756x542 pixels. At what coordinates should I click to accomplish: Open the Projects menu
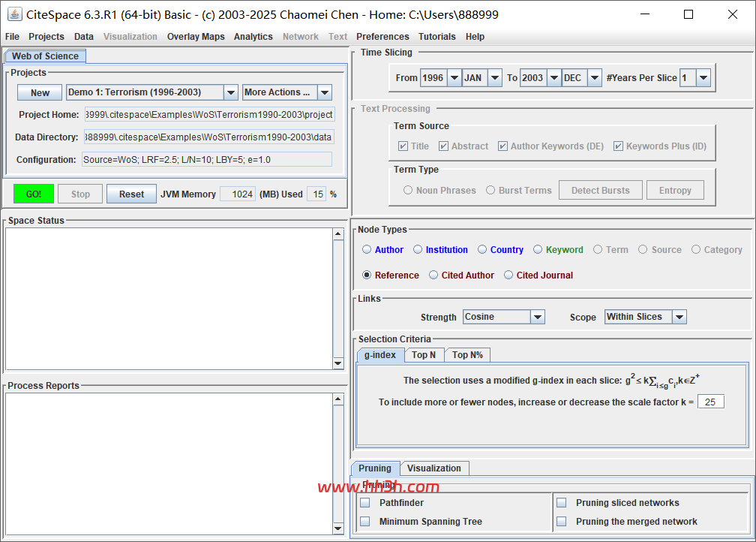46,37
